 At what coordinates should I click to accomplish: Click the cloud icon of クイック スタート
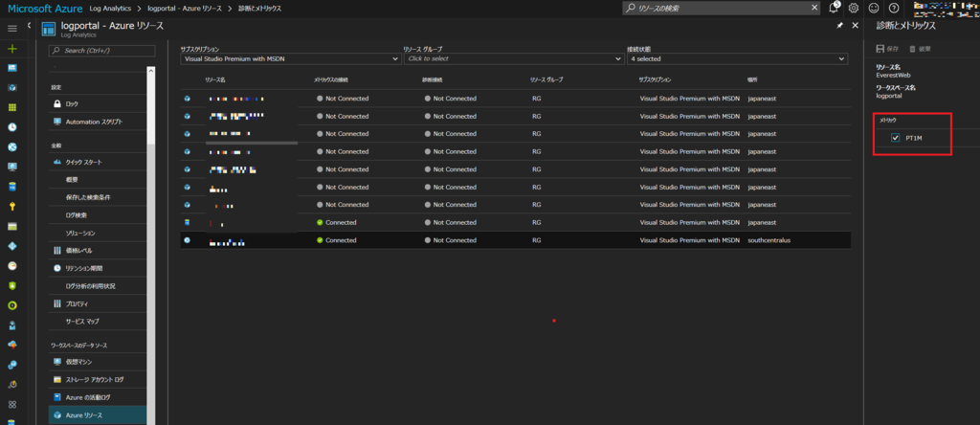coord(57,162)
